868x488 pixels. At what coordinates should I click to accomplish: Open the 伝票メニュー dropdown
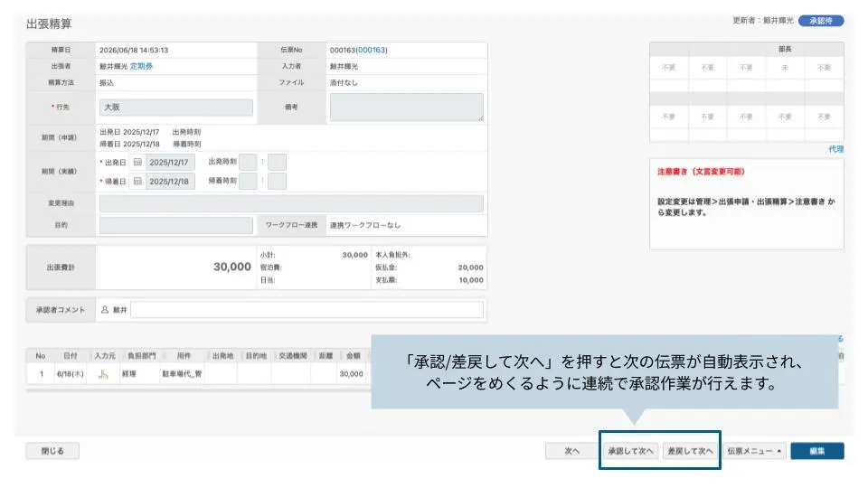click(754, 451)
